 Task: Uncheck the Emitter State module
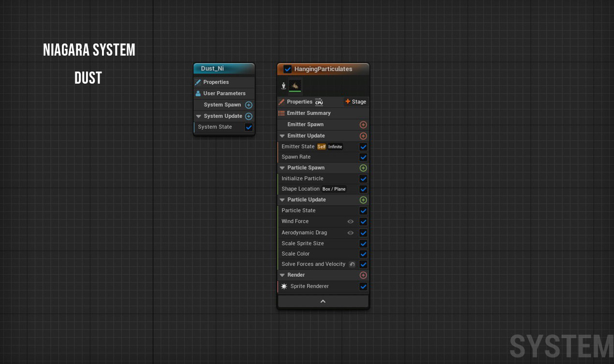pos(363,146)
